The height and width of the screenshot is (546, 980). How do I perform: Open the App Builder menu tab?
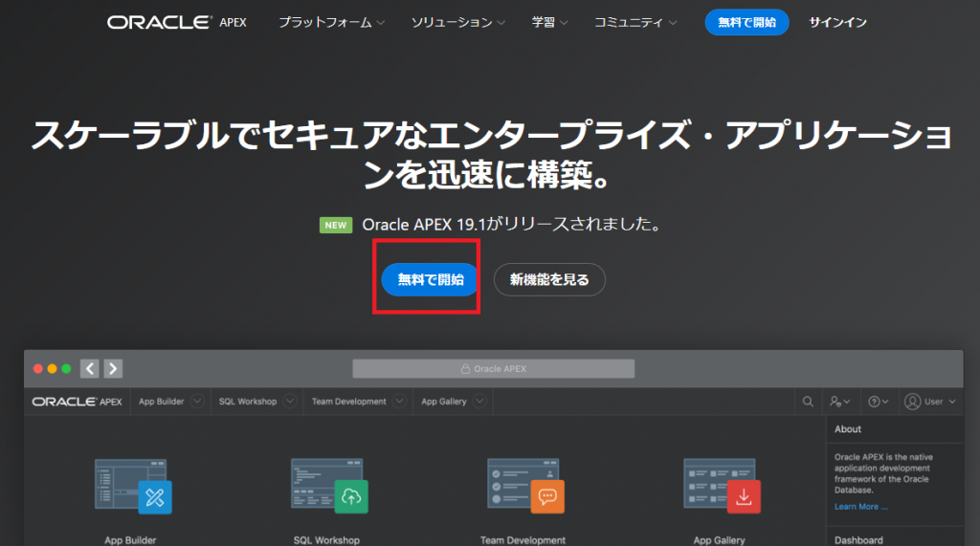(x=161, y=402)
